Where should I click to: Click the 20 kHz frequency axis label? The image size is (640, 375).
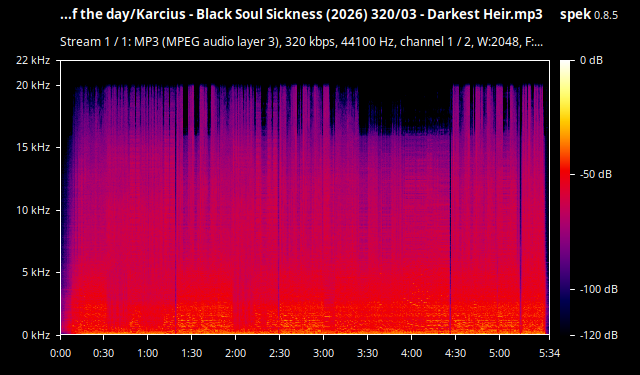(x=33, y=85)
